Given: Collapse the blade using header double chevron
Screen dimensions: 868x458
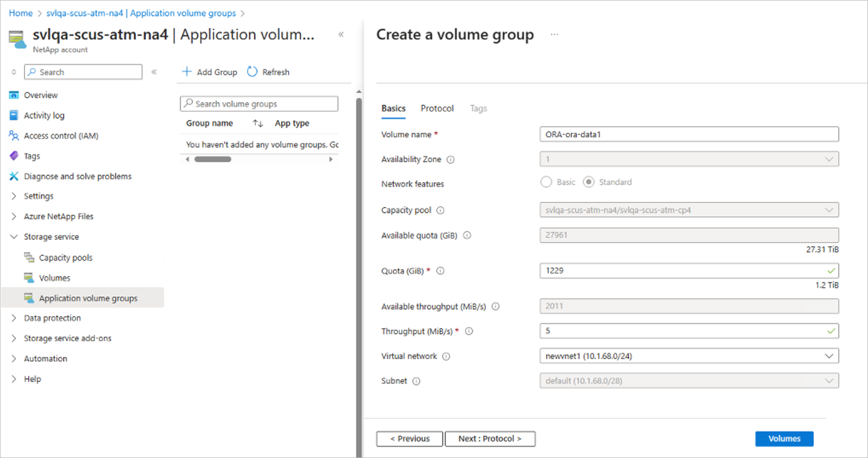Looking at the screenshot, I should (x=341, y=34).
